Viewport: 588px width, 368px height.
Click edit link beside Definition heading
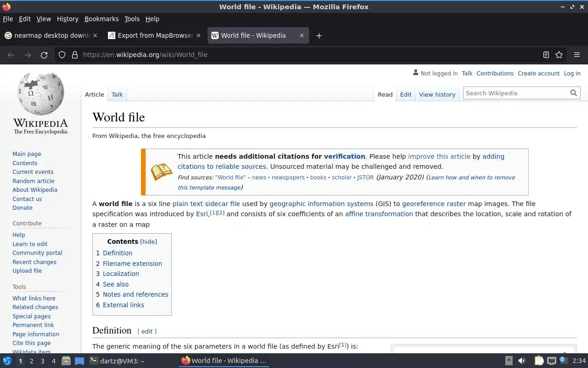(x=147, y=331)
